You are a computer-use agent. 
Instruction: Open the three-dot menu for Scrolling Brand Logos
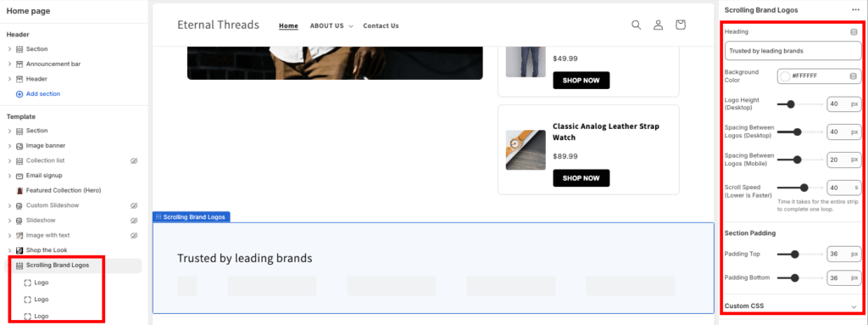pos(856,9)
